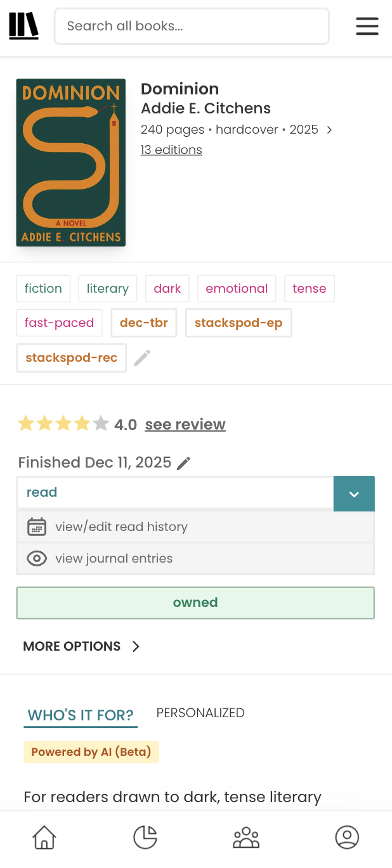
Task: Click the pencil icon to edit tags
Action: tap(142, 357)
